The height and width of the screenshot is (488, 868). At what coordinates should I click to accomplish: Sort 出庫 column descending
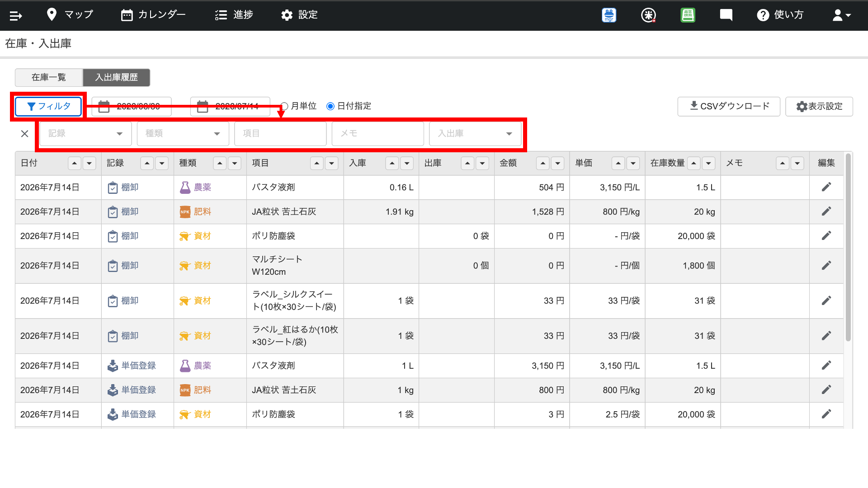coord(482,163)
